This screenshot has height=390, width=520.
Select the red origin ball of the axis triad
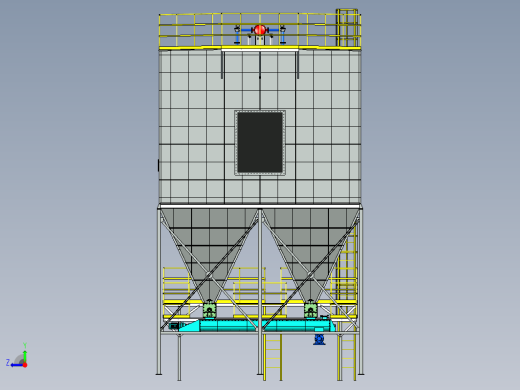(x=25, y=365)
